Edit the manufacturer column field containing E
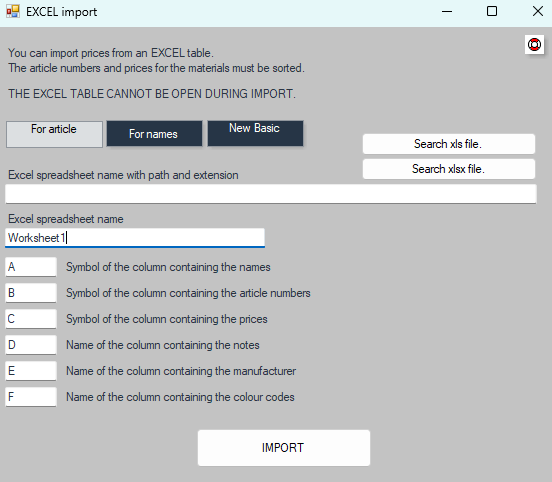The height and width of the screenshot is (482, 552). click(x=31, y=371)
